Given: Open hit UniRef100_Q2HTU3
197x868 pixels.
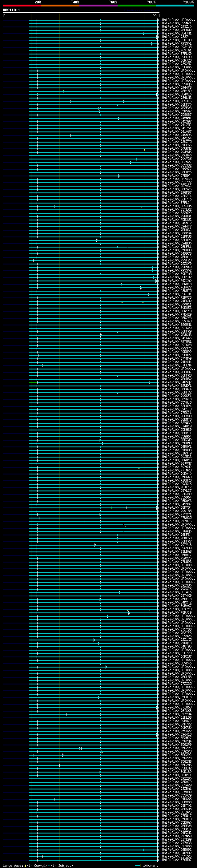Looking at the screenshot, I should coord(177,40).
